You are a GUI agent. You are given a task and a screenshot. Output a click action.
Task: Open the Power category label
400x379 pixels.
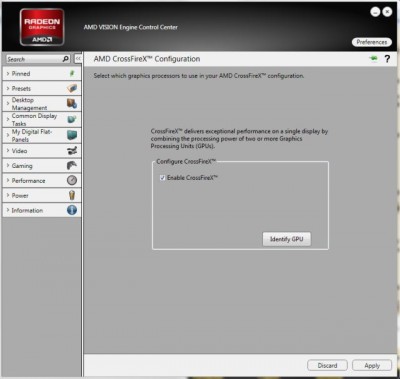pos(20,196)
